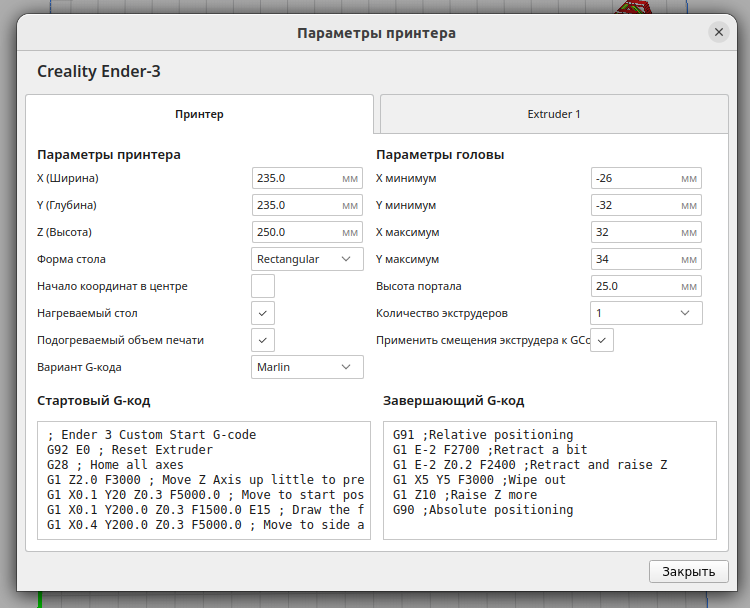The width and height of the screenshot is (750, 608).
Task: Click inside the Завершающий G-код text area
Action: (x=550, y=480)
